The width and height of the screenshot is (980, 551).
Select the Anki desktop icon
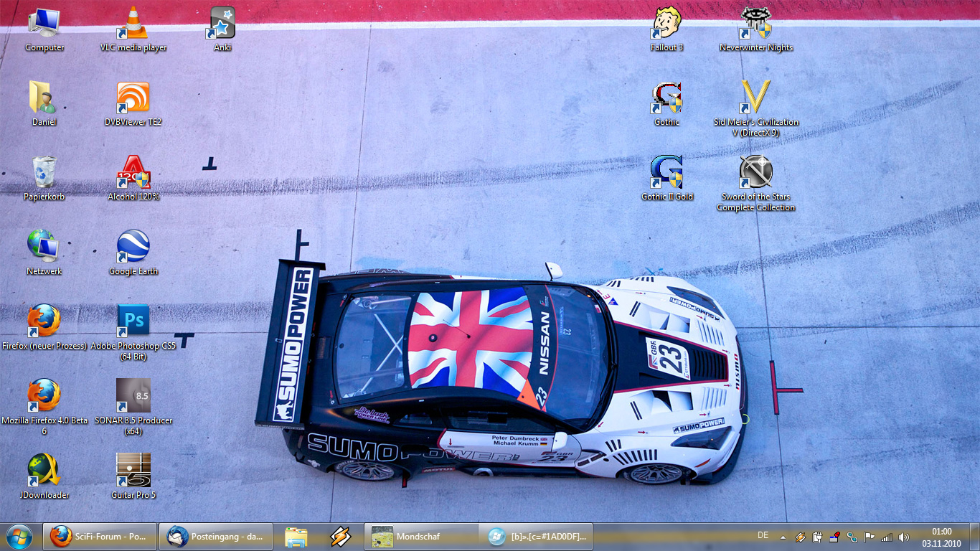tap(222, 24)
